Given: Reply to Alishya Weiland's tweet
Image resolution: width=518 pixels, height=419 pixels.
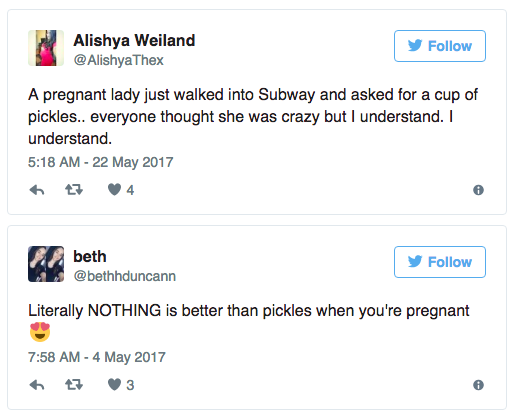Looking at the screenshot, I should (x=37, y=190).
